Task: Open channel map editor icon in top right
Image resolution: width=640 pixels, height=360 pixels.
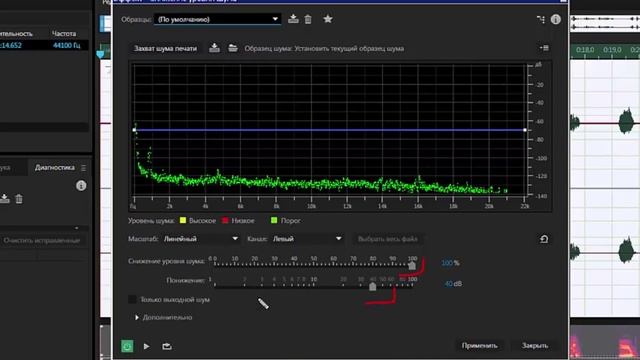Action: (x=541, y=19)
